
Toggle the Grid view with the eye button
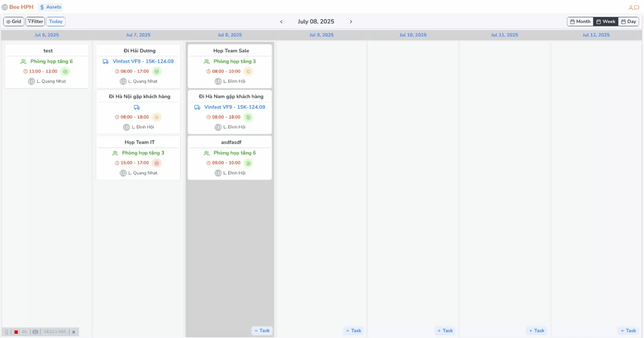pyautogui.click(x=14, y=21)
